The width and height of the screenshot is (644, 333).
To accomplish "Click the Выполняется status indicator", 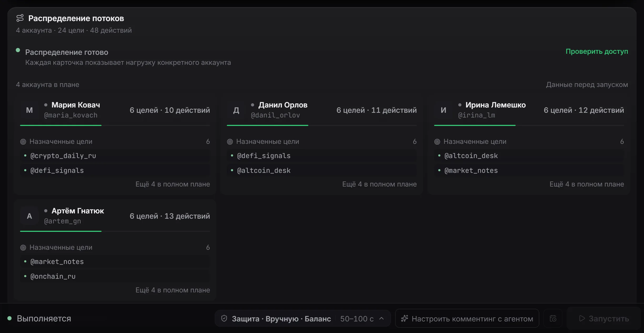I will pyautogui.click(x=39, y=319).
